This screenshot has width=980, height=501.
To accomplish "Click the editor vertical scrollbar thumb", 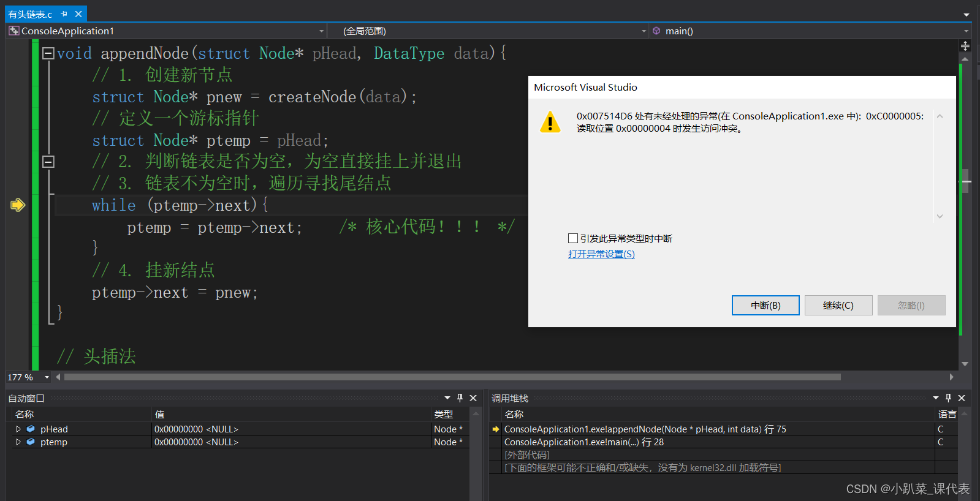I will (965, 181).
